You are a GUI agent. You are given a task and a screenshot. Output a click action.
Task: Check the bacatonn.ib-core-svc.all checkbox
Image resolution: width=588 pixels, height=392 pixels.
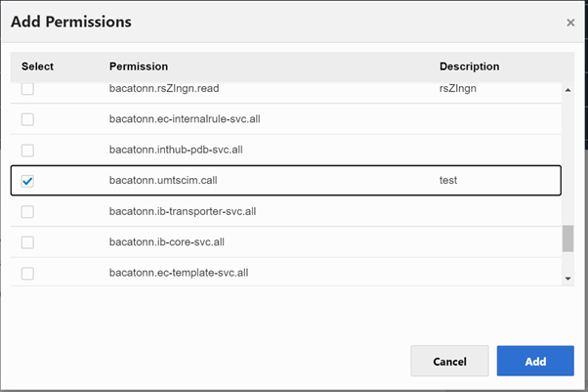pyautogui.click(x=27, y=242)
